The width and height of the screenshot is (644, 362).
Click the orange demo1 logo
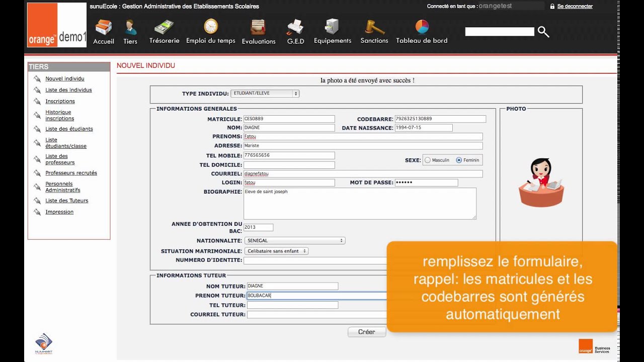57,25
